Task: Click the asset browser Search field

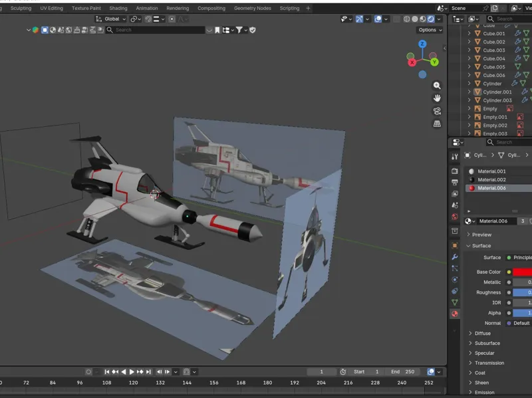Action: (156, 30)
